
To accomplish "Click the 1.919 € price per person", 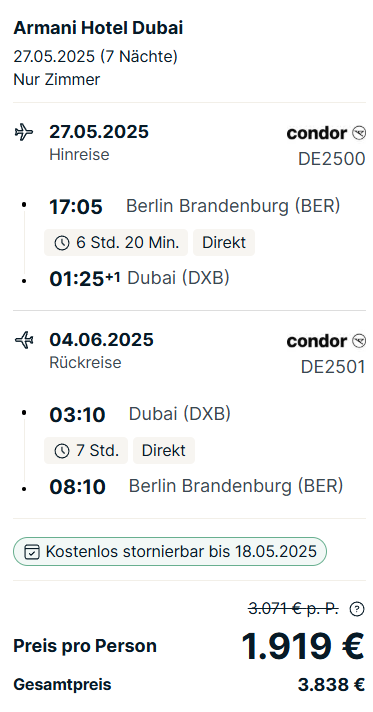I will coord(303,646).
